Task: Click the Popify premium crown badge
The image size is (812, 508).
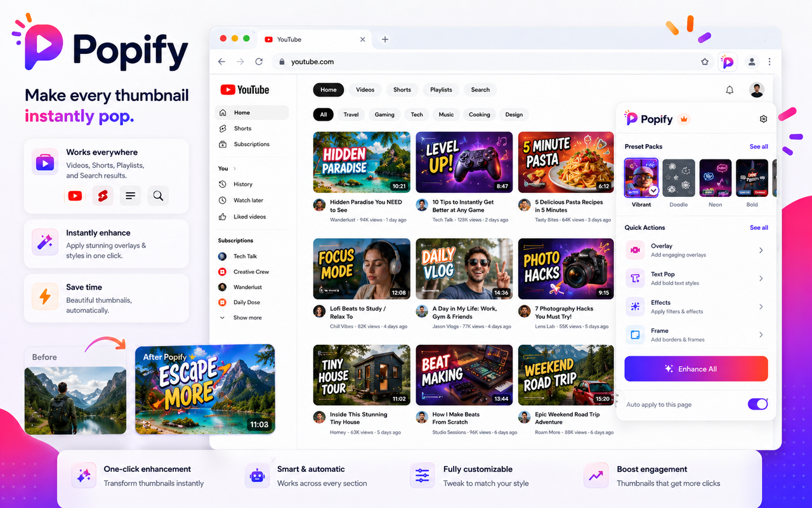Action: pyautogui.click(x=684, y=119)
